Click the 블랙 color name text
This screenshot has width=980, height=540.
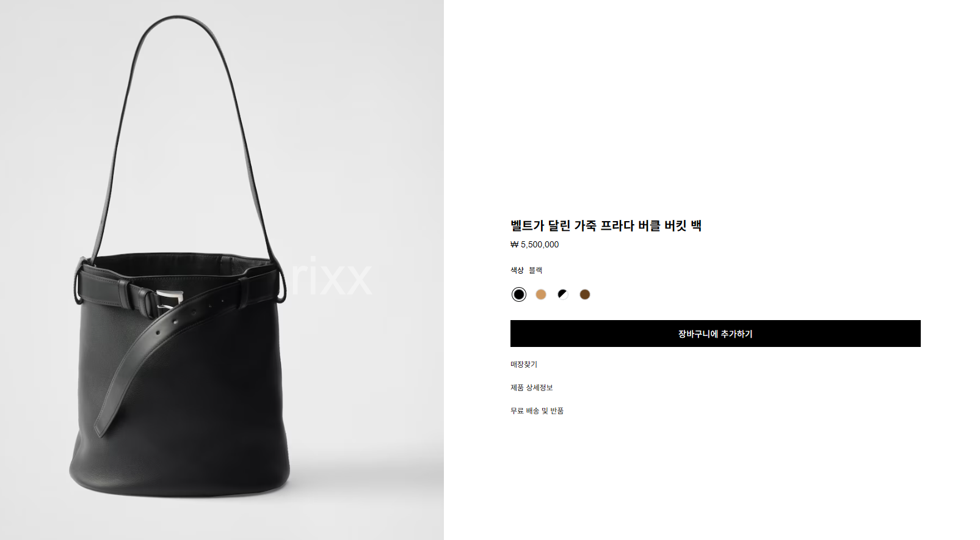(535, 270)
